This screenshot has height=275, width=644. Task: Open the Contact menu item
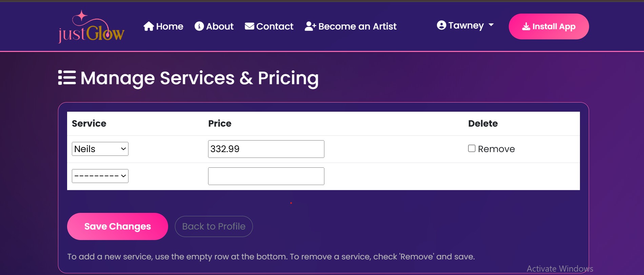click(x=275, y=26)
